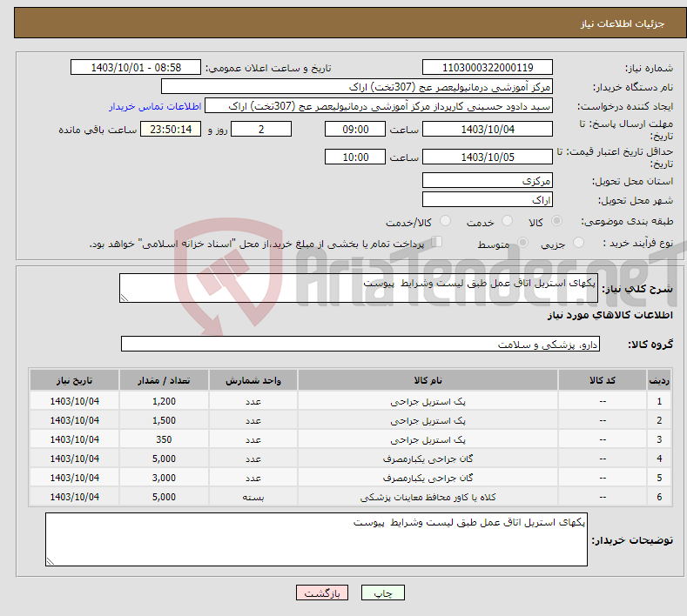Click the تعداد / مقدار column header
Image resolution: width=687 pixels, height=616 pixels.
click(164, 380)
